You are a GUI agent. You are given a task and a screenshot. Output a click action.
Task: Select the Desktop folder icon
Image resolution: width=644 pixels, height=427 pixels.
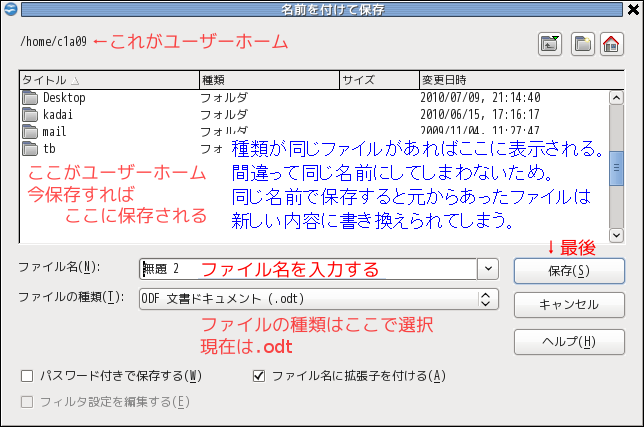pos(30,98)
